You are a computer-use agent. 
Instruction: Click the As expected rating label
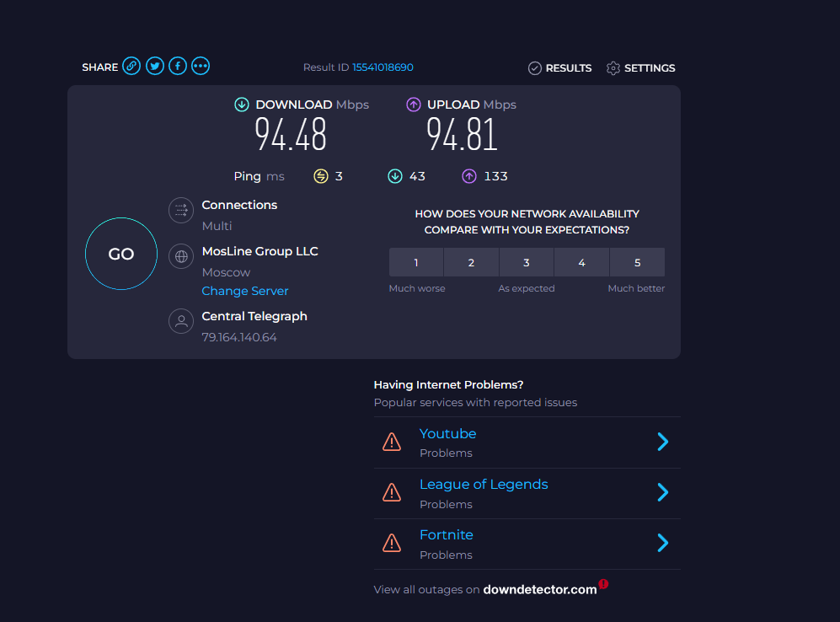(527, 288)
